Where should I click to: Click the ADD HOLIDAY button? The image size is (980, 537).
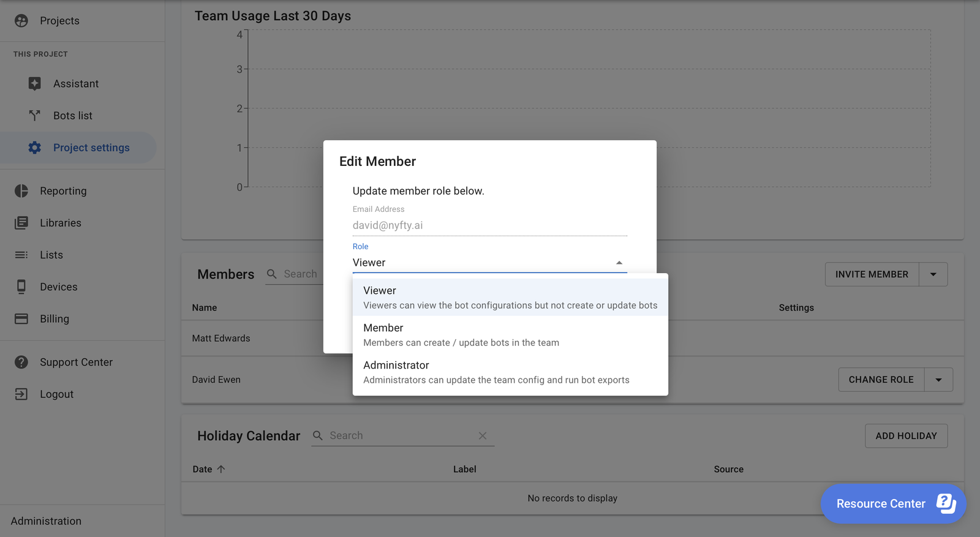[x=906, y=436]
